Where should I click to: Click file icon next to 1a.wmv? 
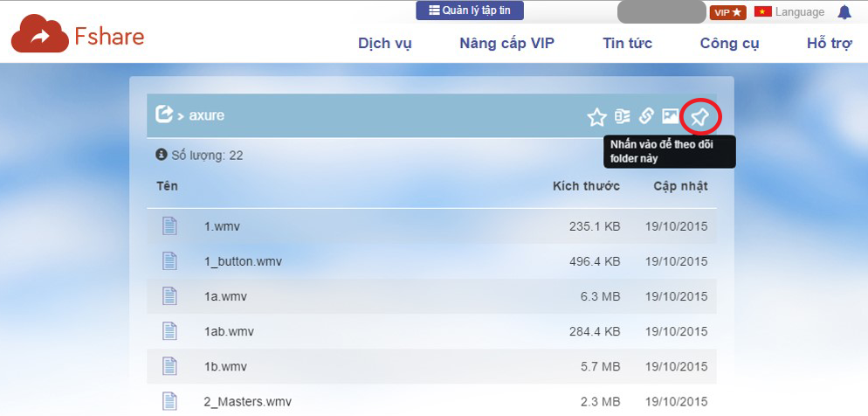pos(169,296)
